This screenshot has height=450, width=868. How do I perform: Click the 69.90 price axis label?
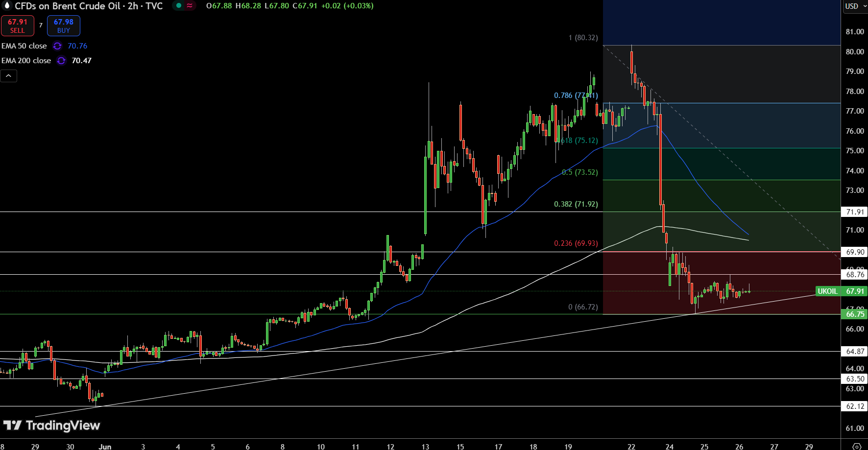click(855, 252)
